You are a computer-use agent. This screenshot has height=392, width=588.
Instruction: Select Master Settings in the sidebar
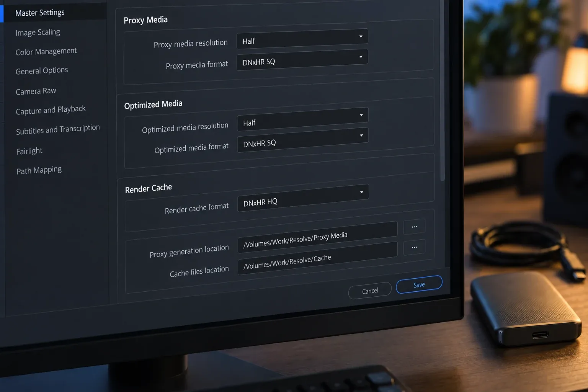click(40, 13)
